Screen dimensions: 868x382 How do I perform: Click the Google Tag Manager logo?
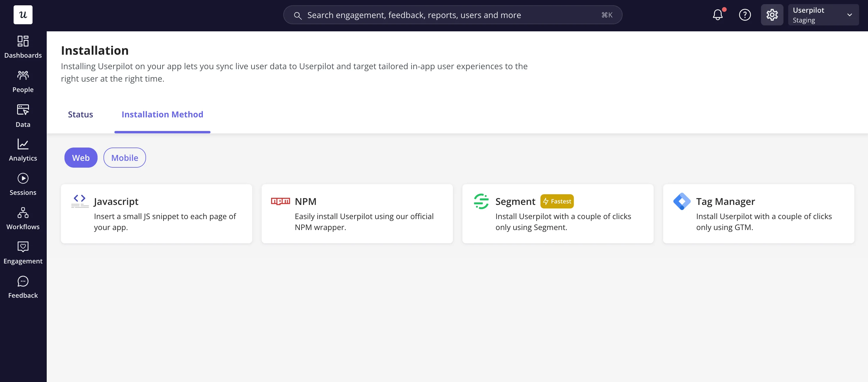[682, 201]
